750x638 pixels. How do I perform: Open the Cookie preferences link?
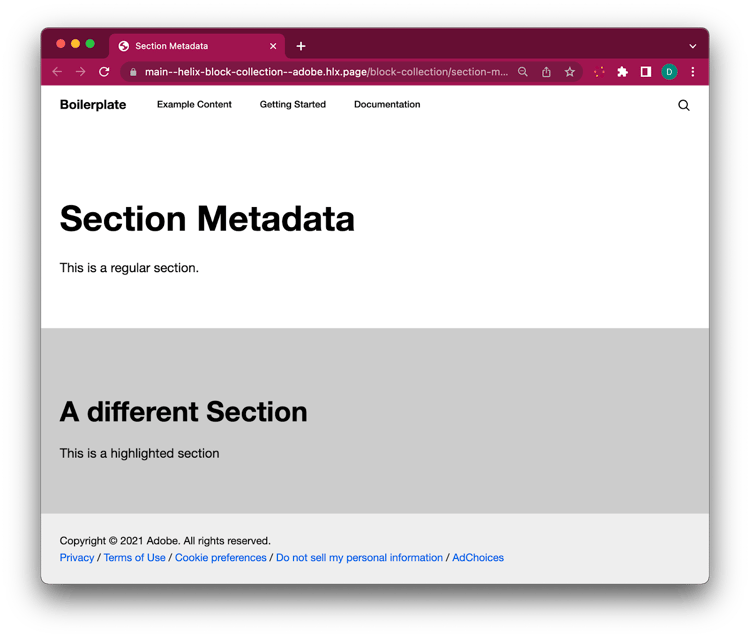coord(220,558)
